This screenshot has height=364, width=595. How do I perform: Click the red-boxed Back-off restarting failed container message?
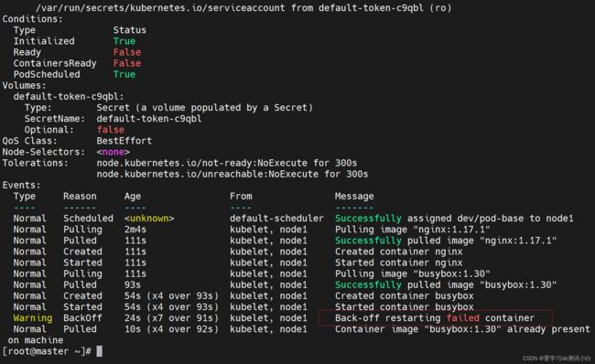[435, 317]
